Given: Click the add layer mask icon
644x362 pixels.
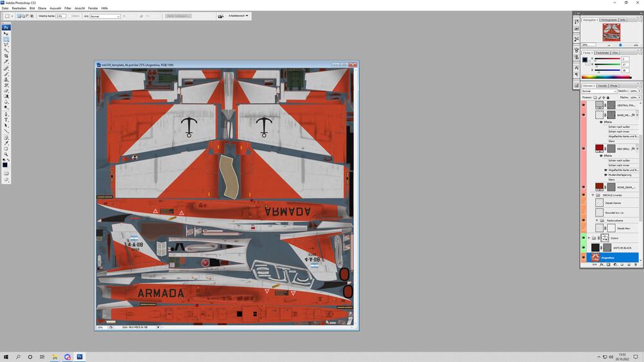Looking at the screenshot, I should pos(609,264).
